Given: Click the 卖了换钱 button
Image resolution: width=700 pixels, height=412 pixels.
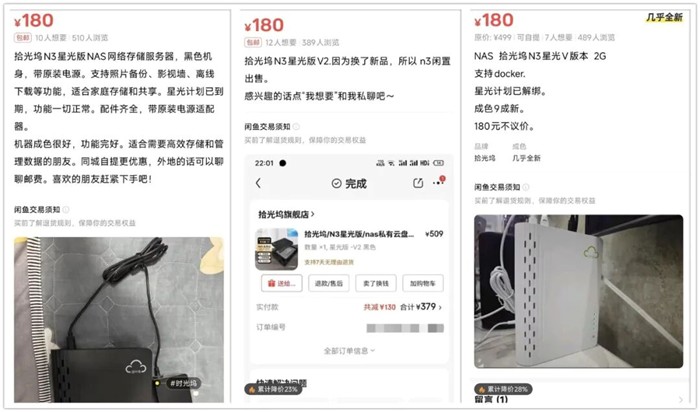Looking at the screenshot, I should pos(376,283).
